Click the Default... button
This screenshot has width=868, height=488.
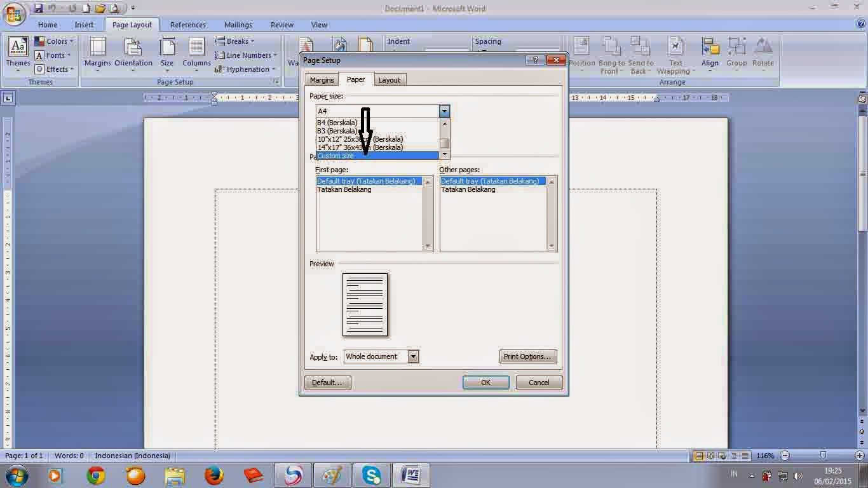tap(328, 383)
